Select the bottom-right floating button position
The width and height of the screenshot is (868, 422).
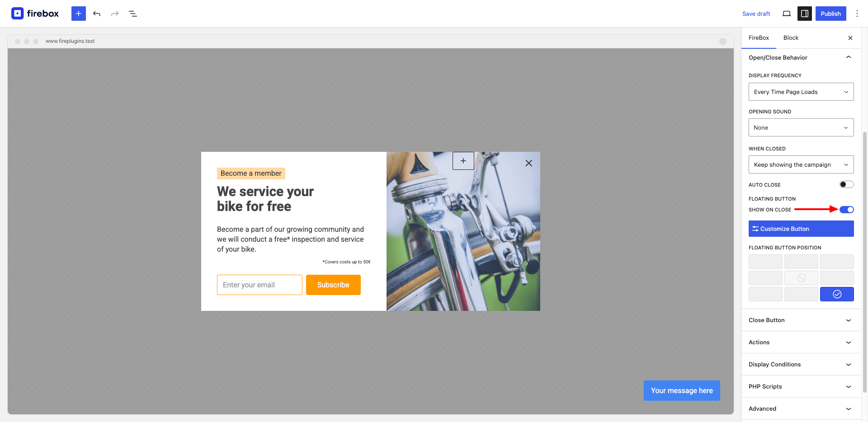tap(837, 294)
